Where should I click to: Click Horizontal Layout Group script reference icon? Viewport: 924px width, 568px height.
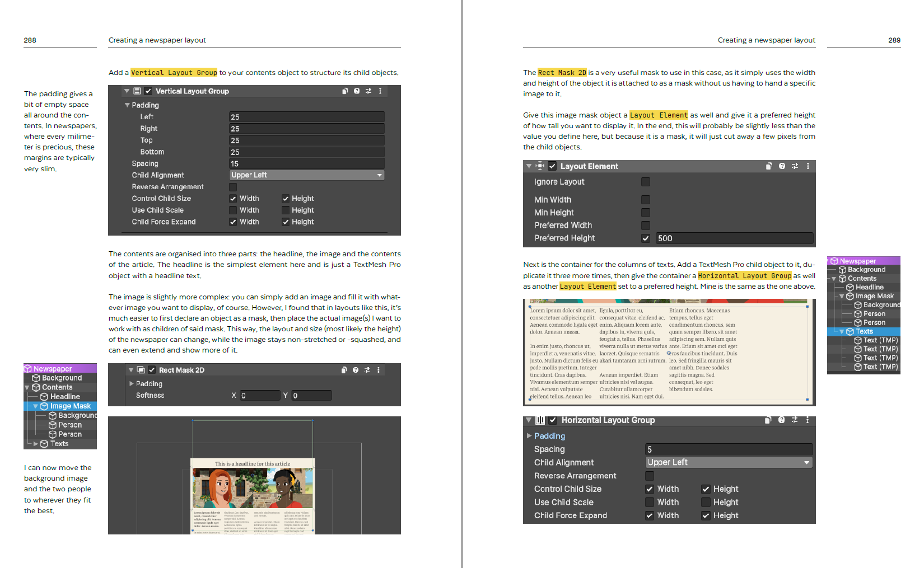pyautogui.click(x=768, y=420)
